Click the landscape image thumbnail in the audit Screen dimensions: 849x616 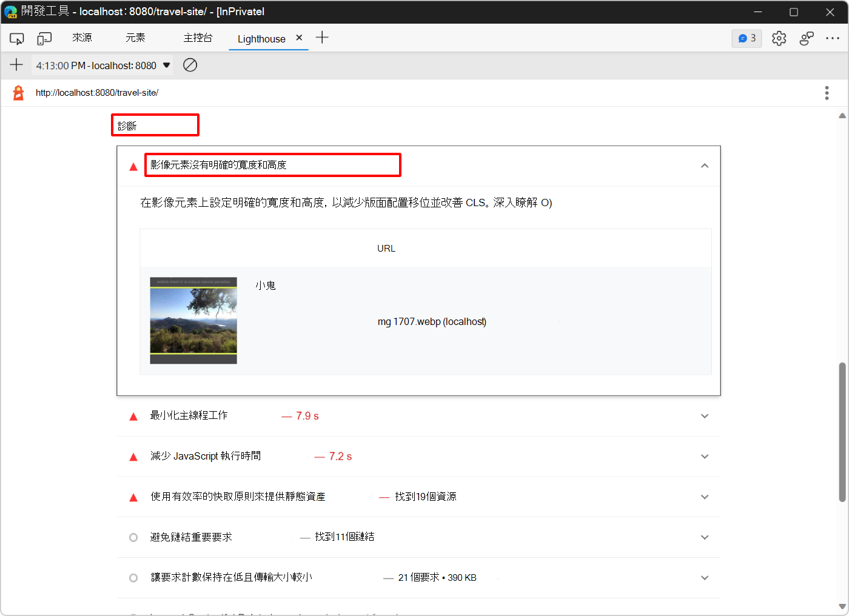tap(193, 320)
